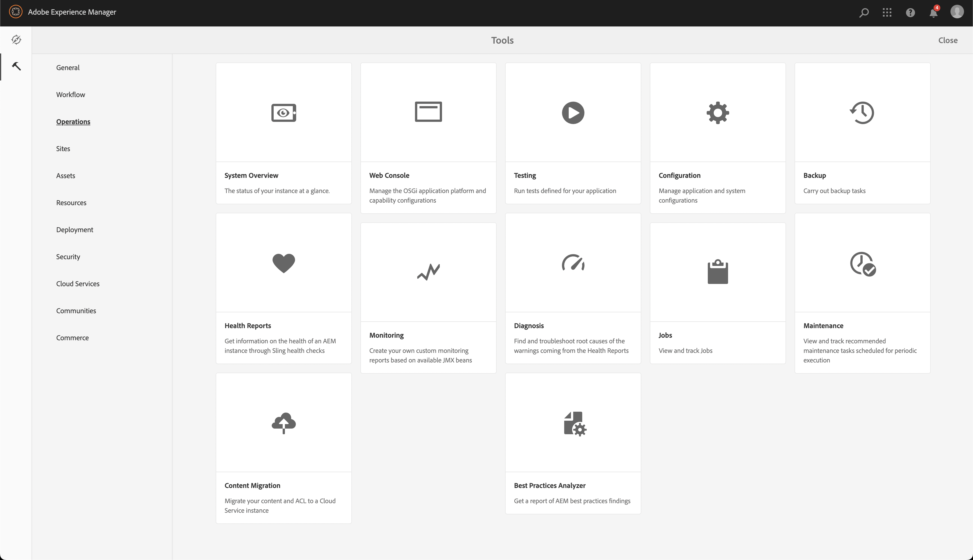Open the Deployment category
This screenshot has width=973, height=560.
[75, 230]
